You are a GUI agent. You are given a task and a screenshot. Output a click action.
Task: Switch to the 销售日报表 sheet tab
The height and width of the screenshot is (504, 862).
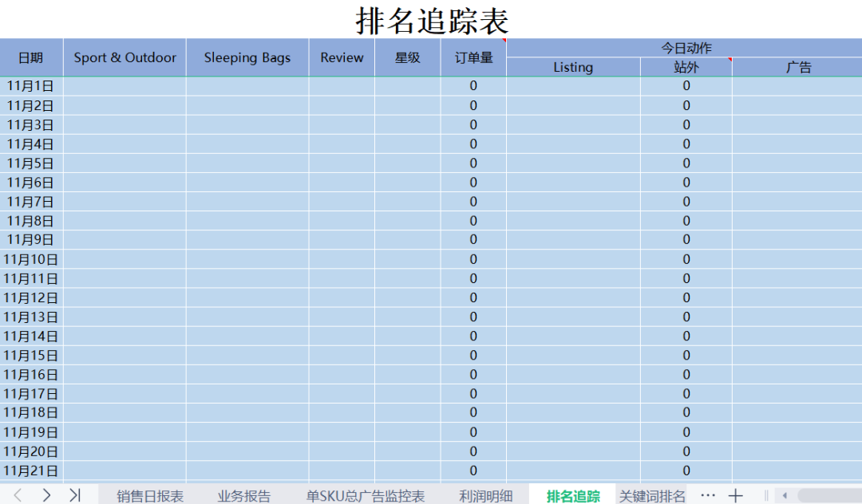148,495
